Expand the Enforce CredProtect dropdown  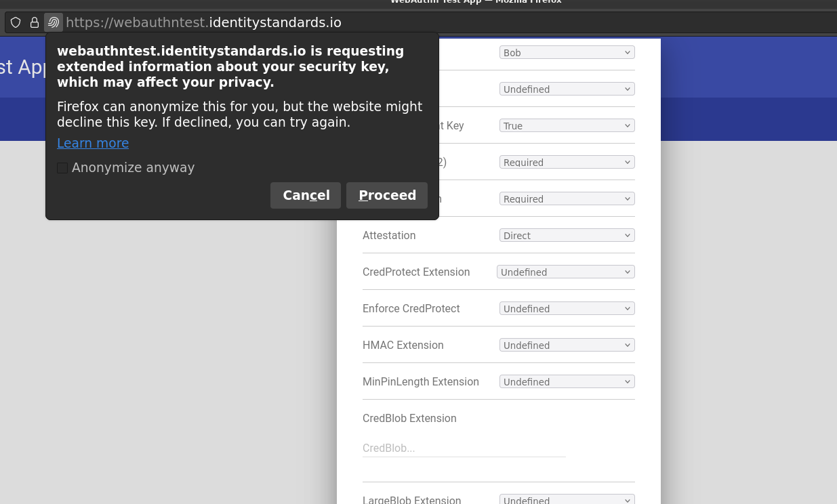pos(567,308)
